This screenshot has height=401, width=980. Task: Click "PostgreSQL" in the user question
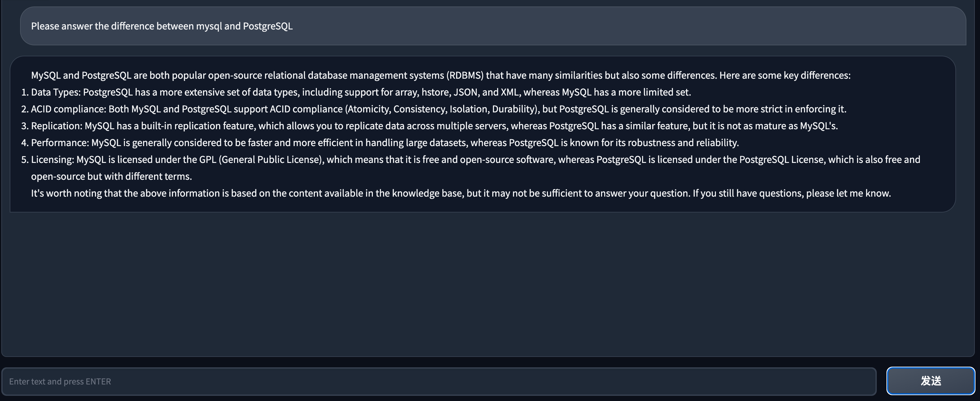(x=267, y=26)
